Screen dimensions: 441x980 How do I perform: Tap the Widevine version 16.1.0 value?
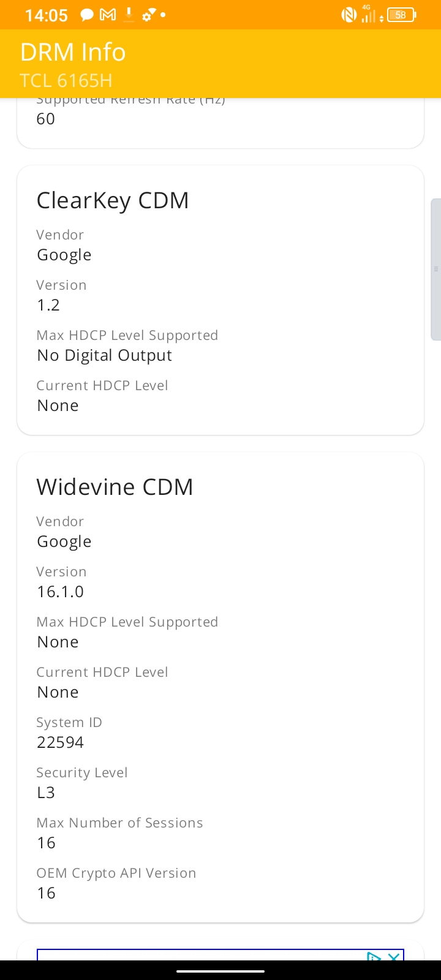[60, 592]
